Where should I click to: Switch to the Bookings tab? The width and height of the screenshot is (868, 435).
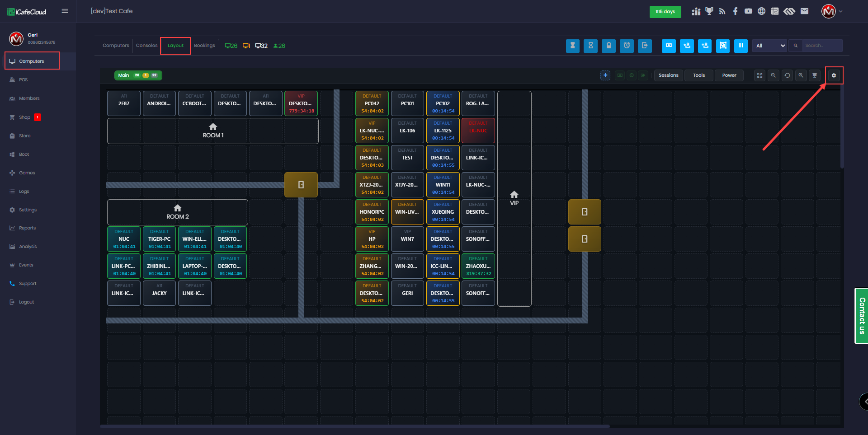tap(204, 46)
